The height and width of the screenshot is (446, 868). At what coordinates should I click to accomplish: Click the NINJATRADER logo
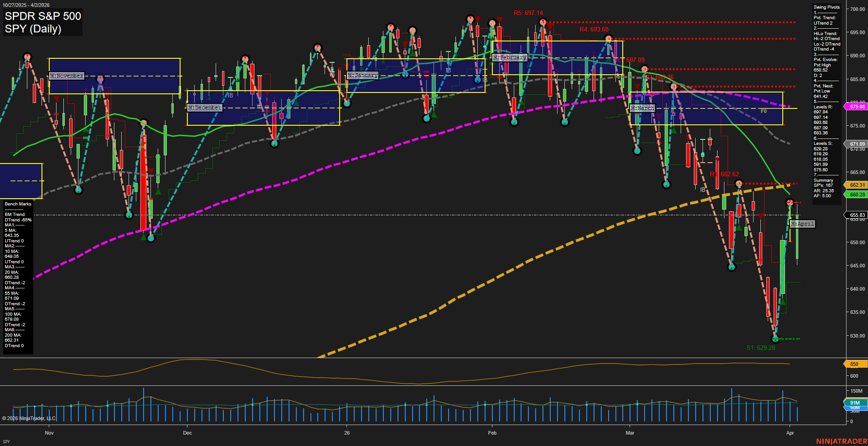coord(841,441)
